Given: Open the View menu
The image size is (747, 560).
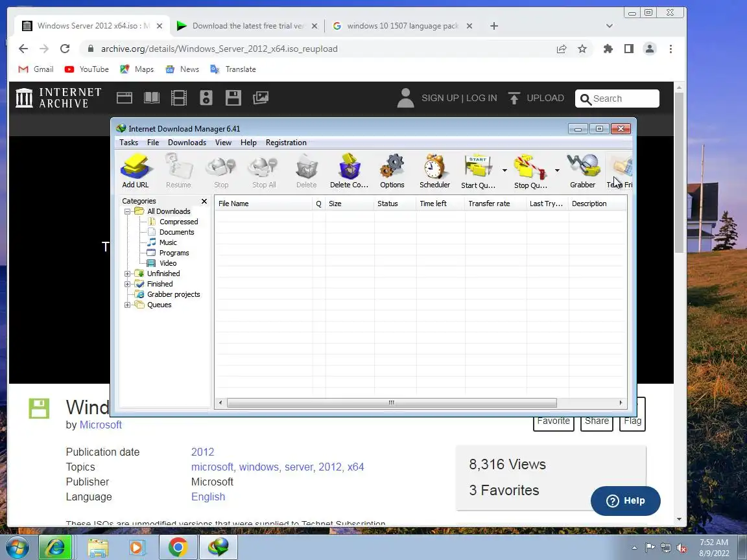Looking at the screenshot, I should coord(223,143).
